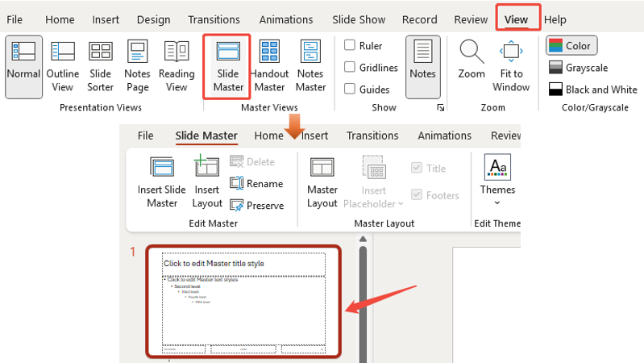Open Outline View

(x=62, y=67)
